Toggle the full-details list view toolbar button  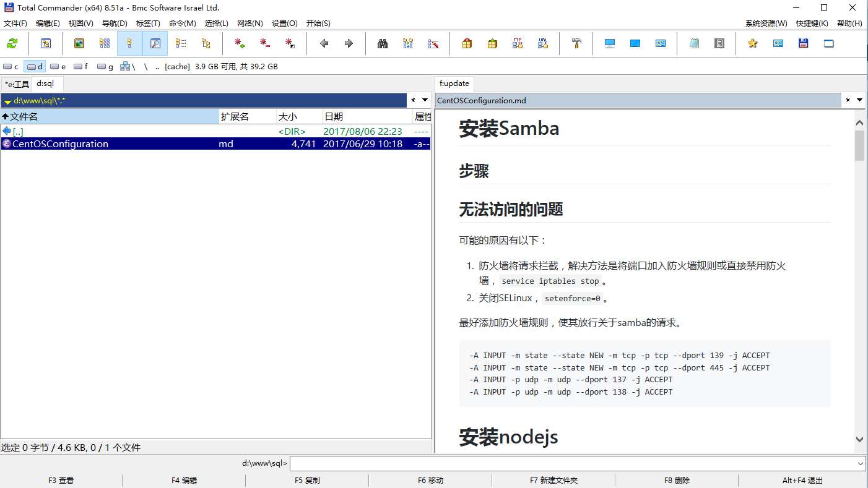coord(129,43)
